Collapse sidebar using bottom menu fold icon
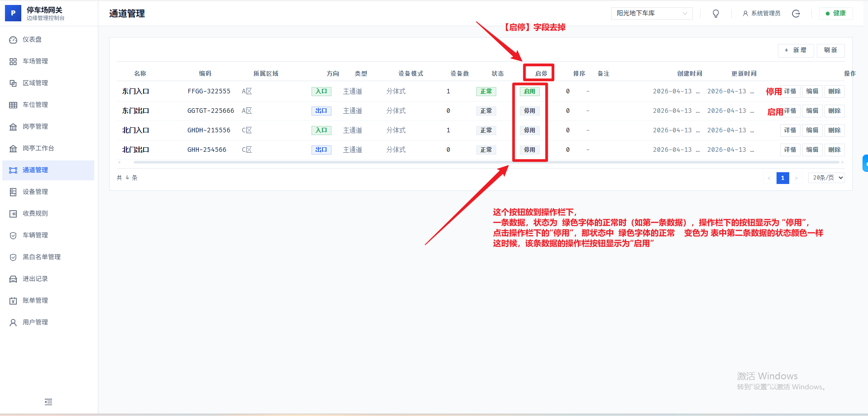868x416 pixels. [48, 402]
